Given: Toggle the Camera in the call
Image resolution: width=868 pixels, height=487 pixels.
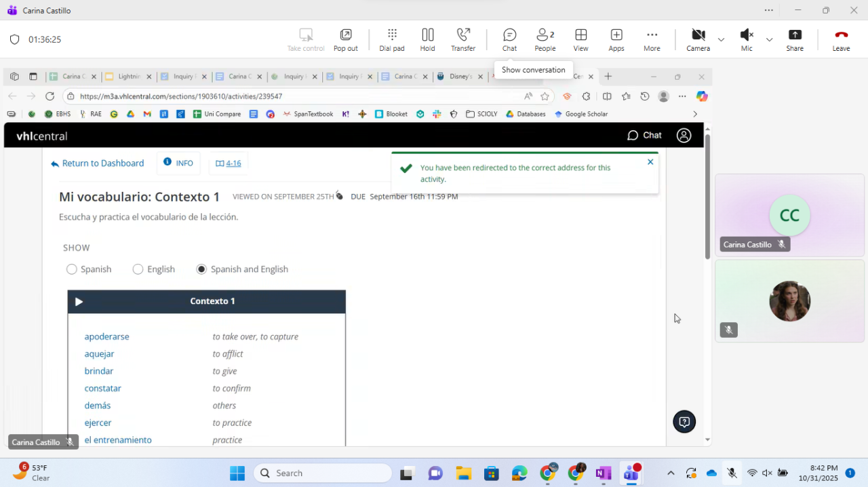Looking at the screenshot, I should click(698, 39).
